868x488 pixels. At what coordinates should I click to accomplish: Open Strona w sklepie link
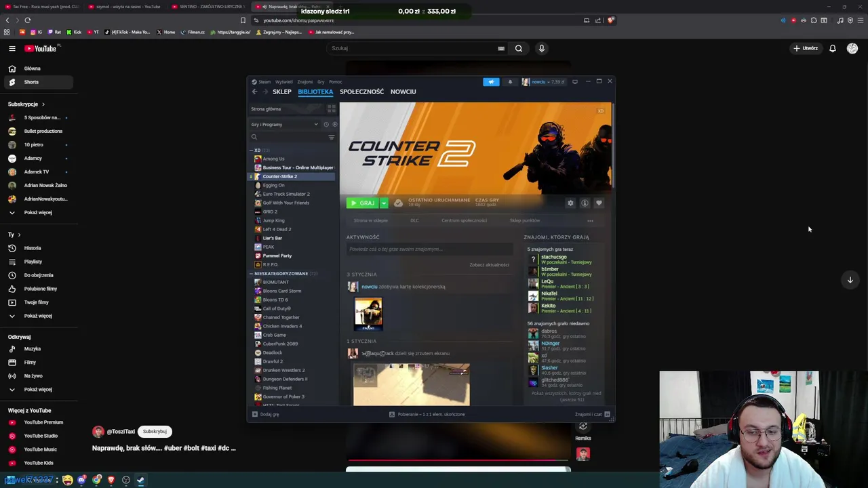(x=371, y=221)
